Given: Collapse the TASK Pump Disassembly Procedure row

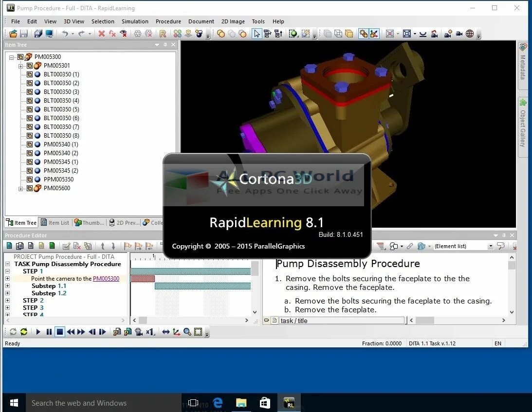Looking at the screenshot, I should click(x=7, y=264).
